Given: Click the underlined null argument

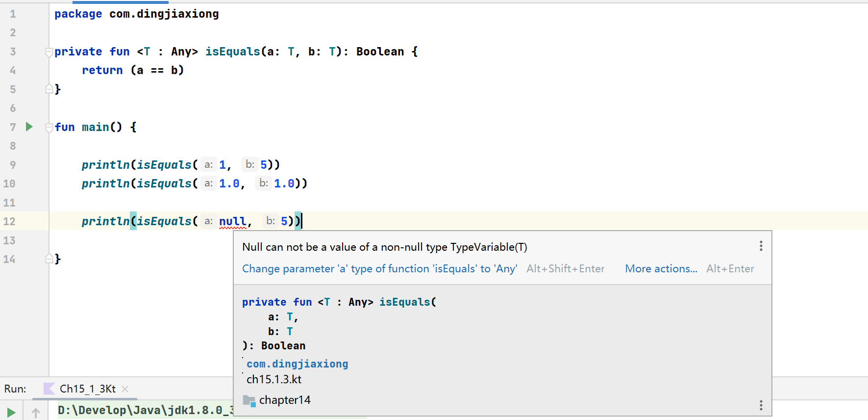Looking at the screenshot, I should coord(232,221).
